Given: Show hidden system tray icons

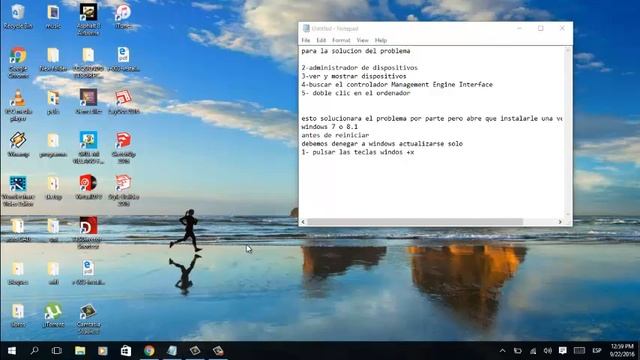Looking at the screenshot, I should coord(502,351).
